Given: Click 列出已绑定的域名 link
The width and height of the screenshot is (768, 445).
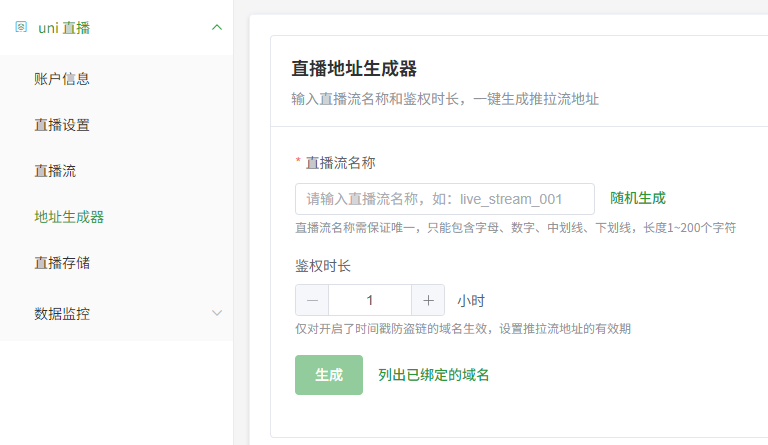Looking at the screenshot, I should pos(434,375).
